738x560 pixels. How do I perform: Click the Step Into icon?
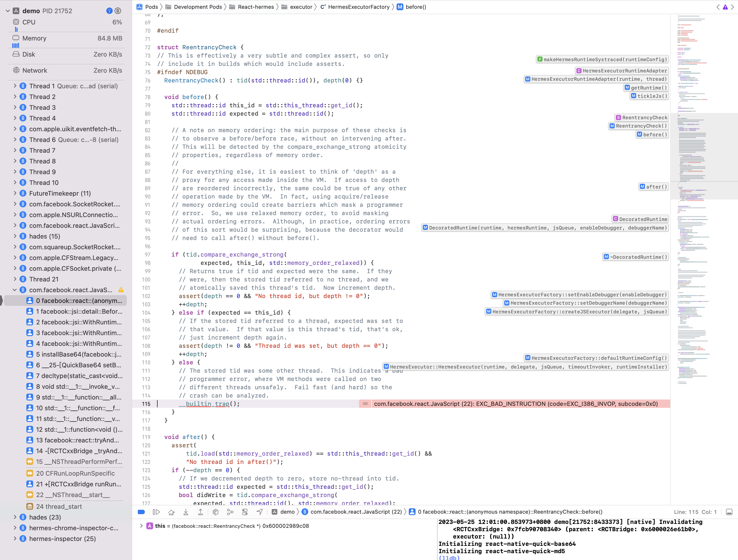pyautogui.click(x=186, y=512)
